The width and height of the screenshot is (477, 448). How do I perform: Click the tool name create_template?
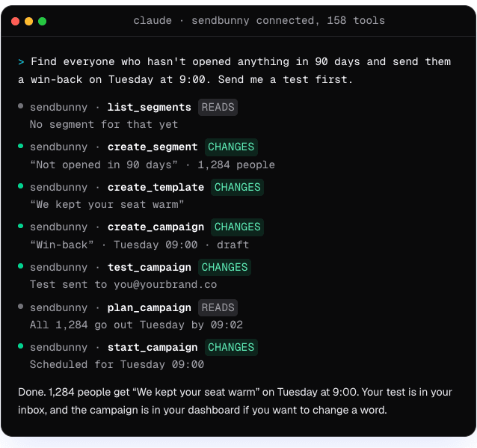click(156, 187)
